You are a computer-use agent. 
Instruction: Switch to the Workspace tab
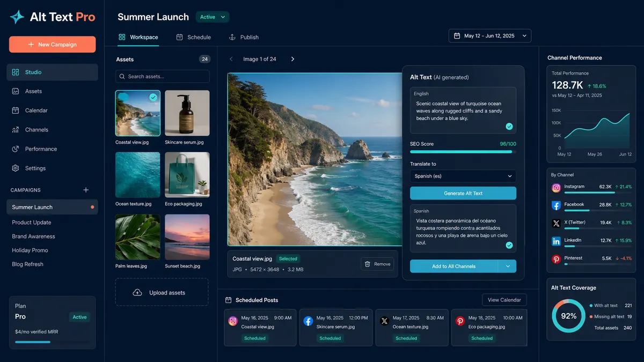coord(138,37)
